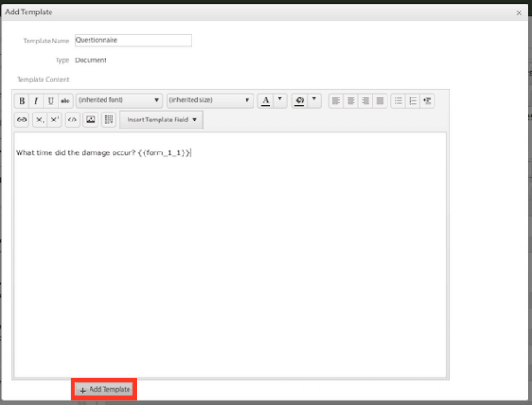Click the indent icon

point(427,101)
